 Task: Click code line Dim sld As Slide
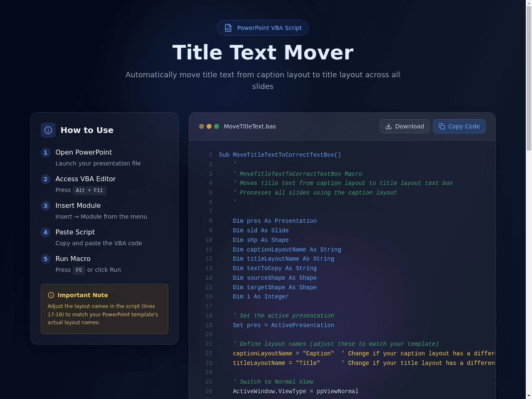[x=261, y=231]
